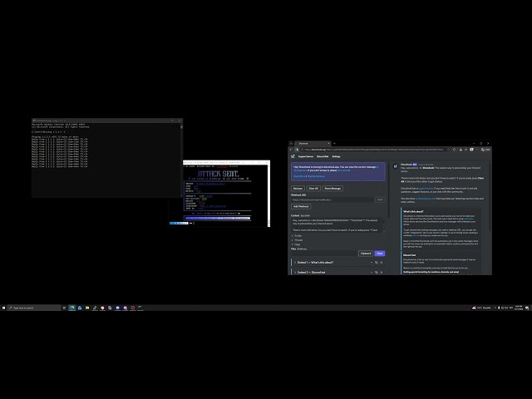
Task: Duplicate Embed 1 with its copy icon
Action: pos(377,263)
